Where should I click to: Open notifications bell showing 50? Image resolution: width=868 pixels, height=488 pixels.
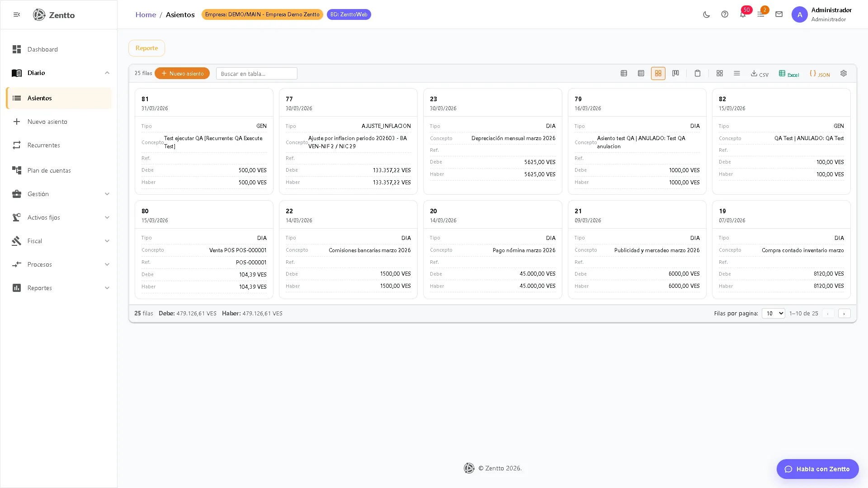pos(743,14)
